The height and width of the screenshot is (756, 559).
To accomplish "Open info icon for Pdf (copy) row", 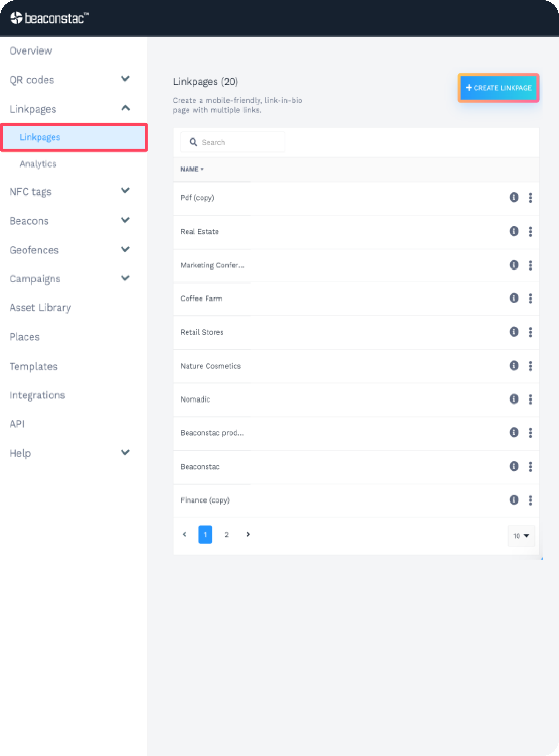I will 514,198.
